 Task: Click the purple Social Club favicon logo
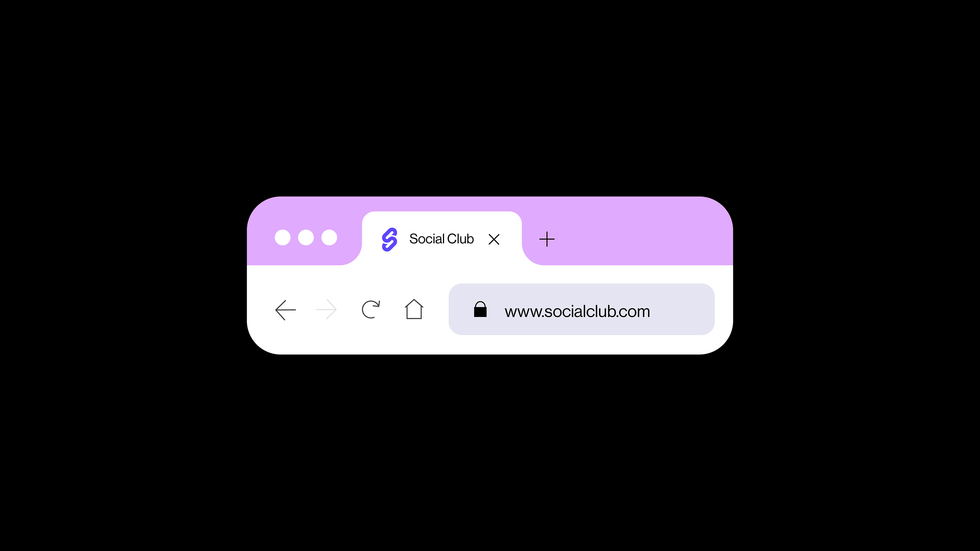[389, 240]
